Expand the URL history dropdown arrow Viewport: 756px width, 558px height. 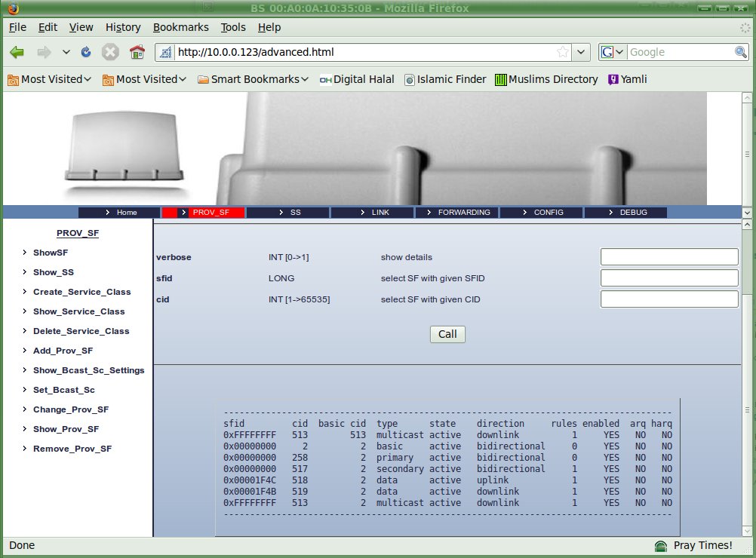click(581, 52)
